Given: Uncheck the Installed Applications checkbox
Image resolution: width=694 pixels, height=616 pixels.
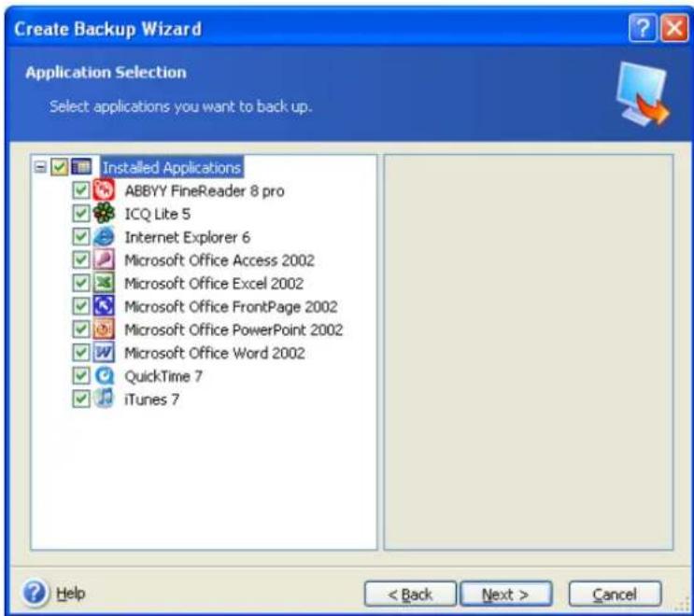Looking at the screenshot, I should pyautogui.click(x=59, y=167).
